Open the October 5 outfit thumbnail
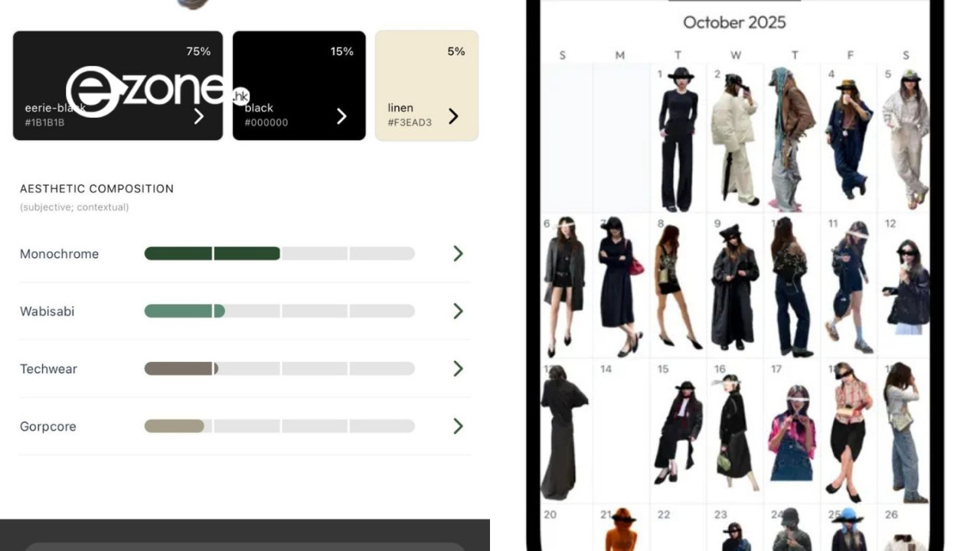 coord(904,139)
